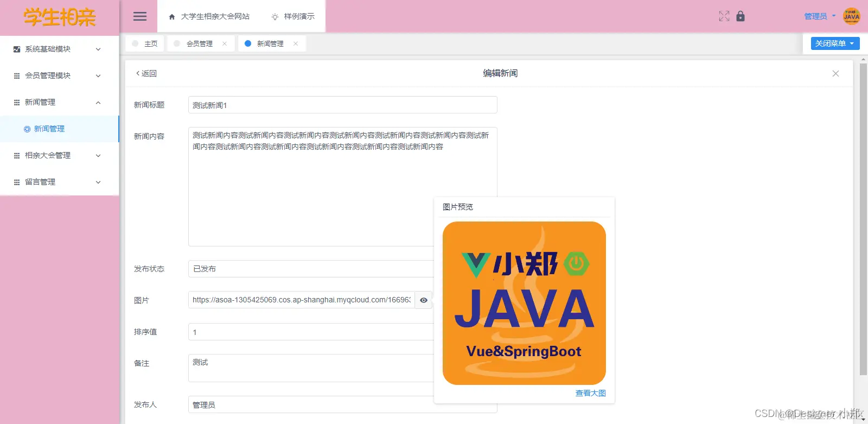Close the 新闻管理 tab

[296, 43]
